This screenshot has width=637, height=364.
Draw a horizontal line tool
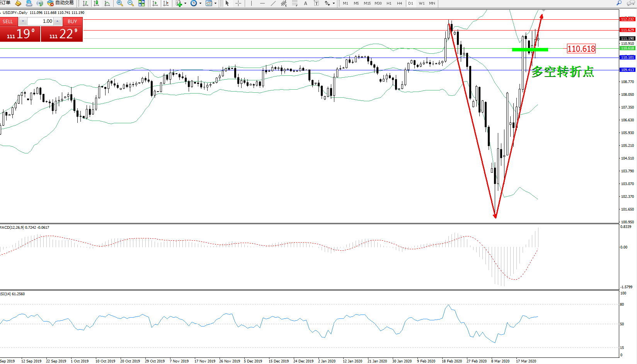[x=262, y=3]
